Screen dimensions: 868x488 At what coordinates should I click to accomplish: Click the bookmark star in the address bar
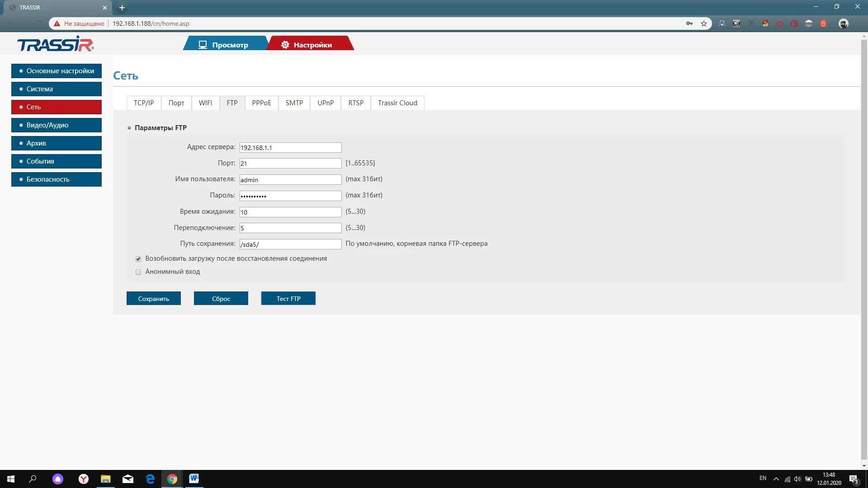click(704, 23)
